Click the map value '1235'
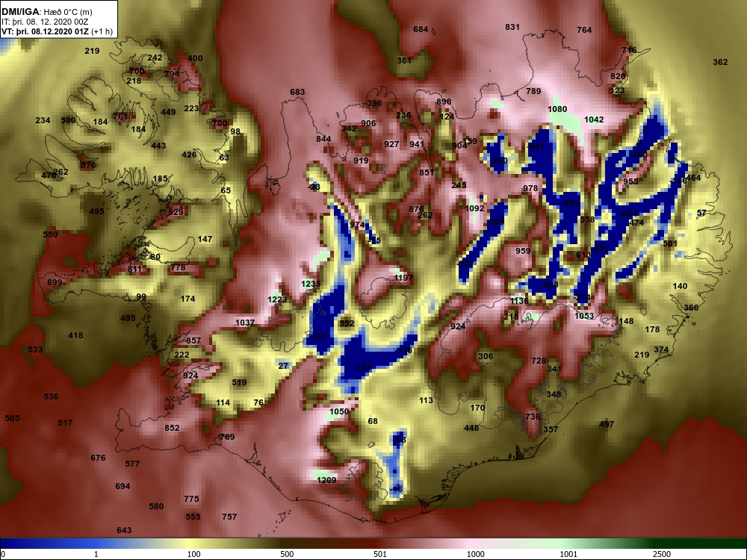Image resolution: width=747 pixels, height=560 pixels. tap(311, 284)
